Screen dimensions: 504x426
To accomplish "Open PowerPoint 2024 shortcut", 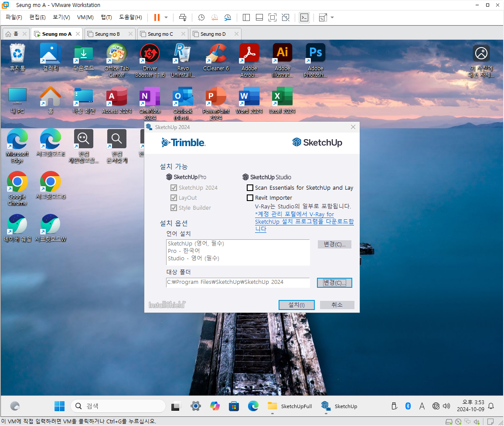I will point(216,103).
